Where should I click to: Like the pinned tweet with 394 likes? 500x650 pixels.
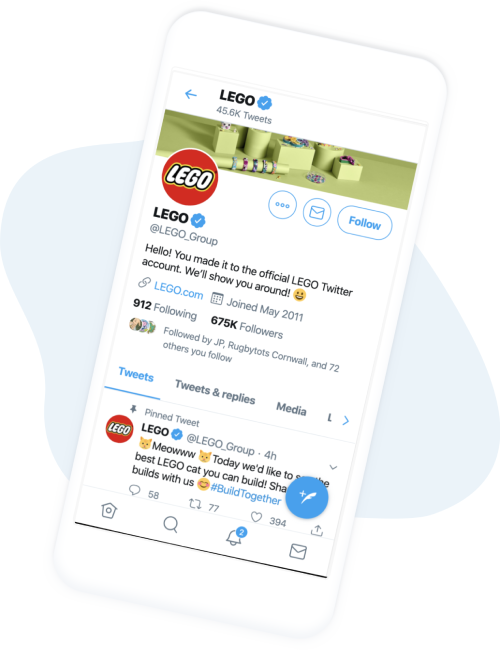[256, 517]
